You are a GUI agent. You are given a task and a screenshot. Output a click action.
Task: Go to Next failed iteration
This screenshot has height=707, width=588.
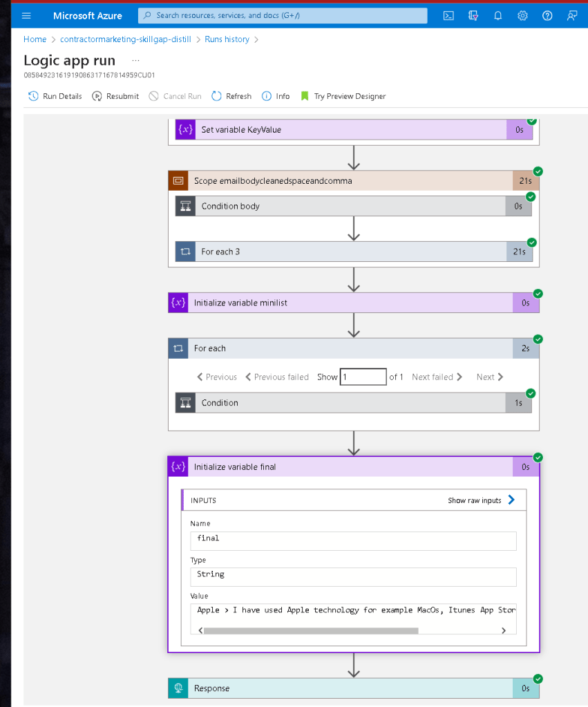click(437, 377)
